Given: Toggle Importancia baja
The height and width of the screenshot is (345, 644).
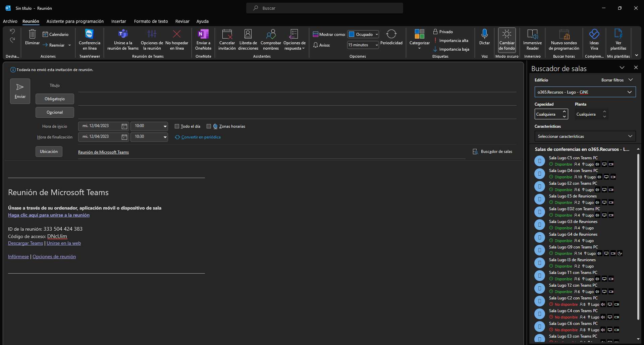Looking at the screenshot, I should (x=451, y=49).
